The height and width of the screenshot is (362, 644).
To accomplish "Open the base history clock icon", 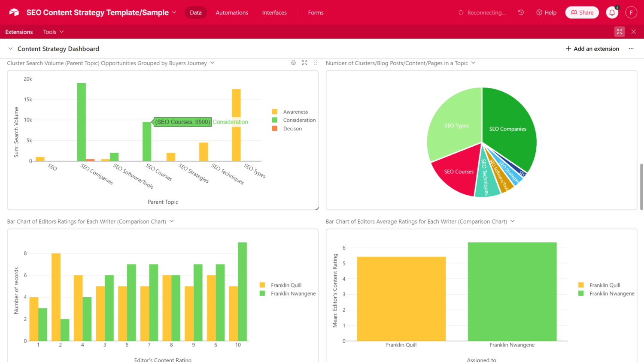I will 521,12.
